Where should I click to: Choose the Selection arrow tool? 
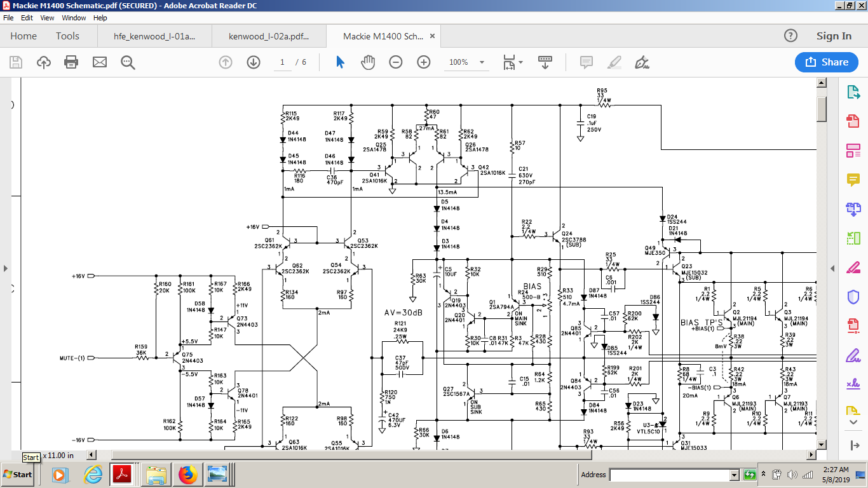coord(340,62)
